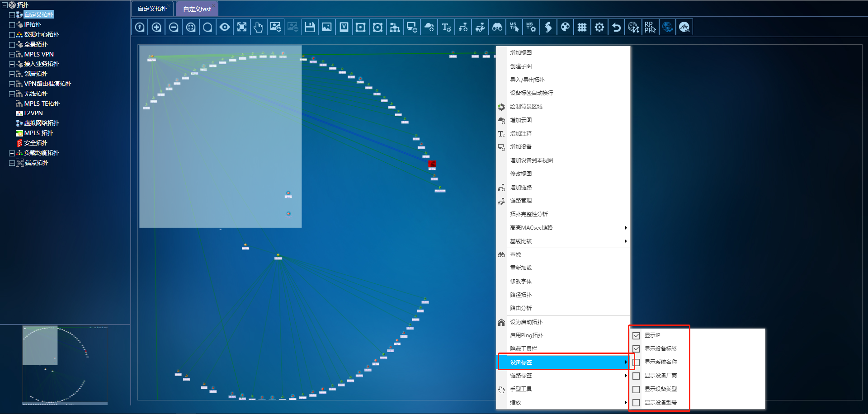Click the add cloud toolbar icon
Screen dimensions: 868x414
(429, 27)
